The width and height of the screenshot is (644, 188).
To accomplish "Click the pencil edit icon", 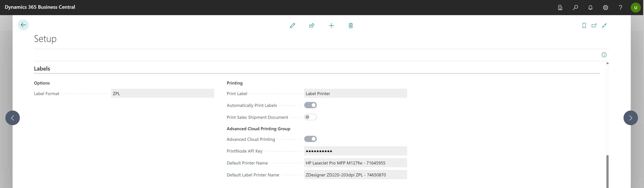I will click(x=292, y=26).
